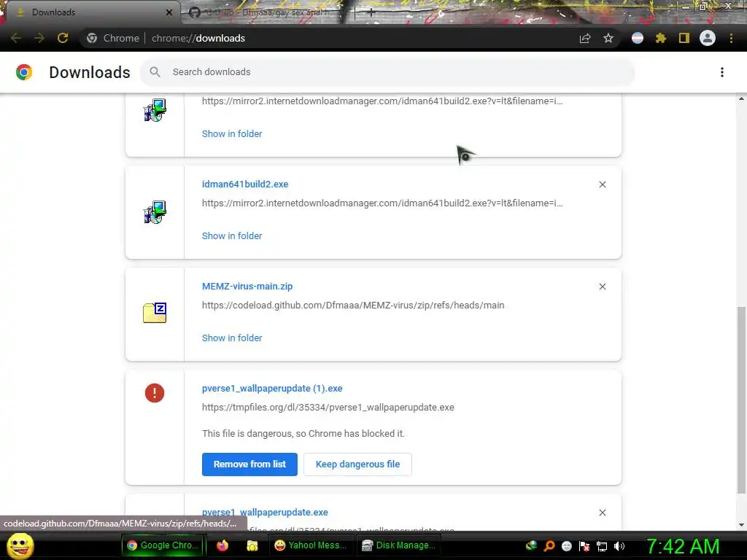The width and height of the screenshot is (747, 560).
Task: Click the search magnifier icon in Downloads
Action: pos(155,72)
